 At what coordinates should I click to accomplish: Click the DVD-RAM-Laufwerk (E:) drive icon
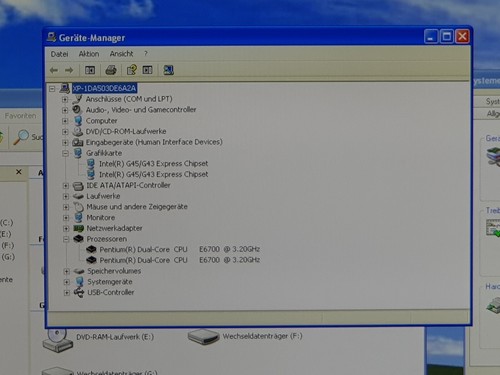click(57, 339)
